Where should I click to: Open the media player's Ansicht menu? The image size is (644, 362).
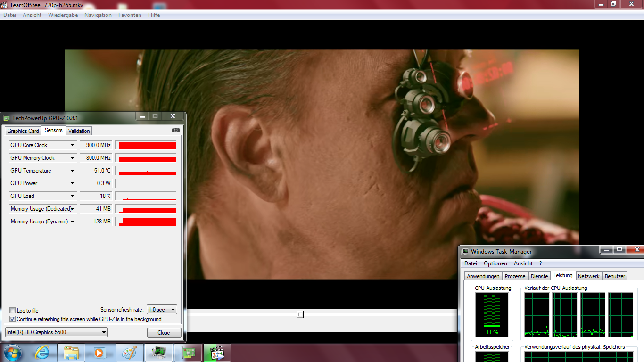32,15
